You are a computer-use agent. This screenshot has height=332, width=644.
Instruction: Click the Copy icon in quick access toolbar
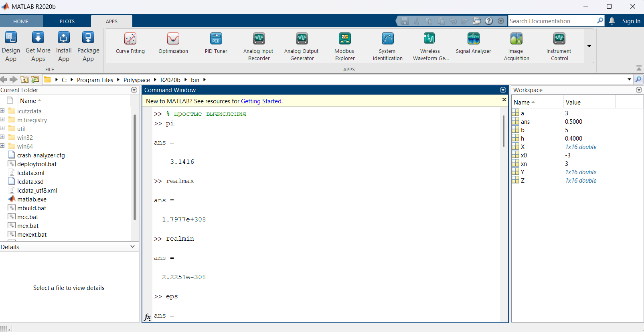[429, 21]
